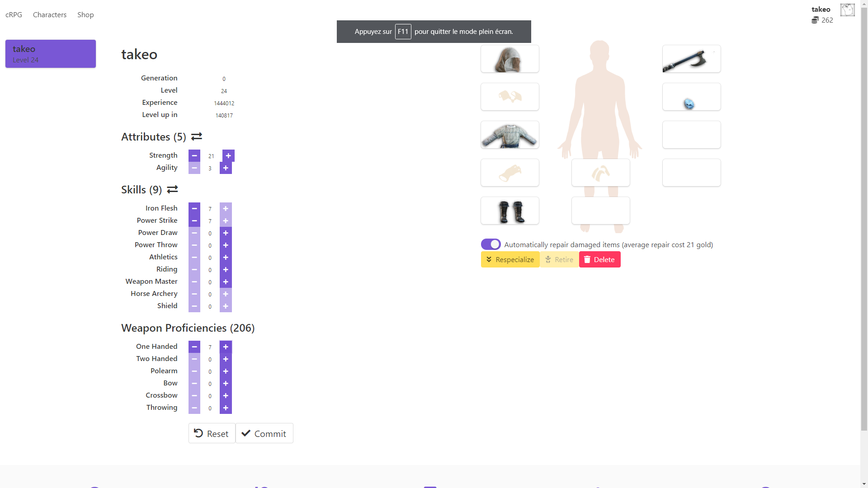The image size is (868, 488).
Task: Click the equipped boots slot
Action: [509, 211]
